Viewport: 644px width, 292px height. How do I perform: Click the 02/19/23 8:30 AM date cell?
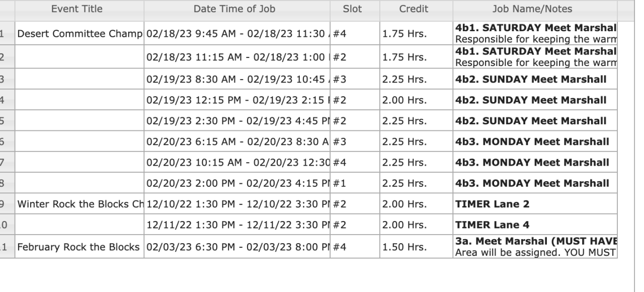click(x=236, y=79)
